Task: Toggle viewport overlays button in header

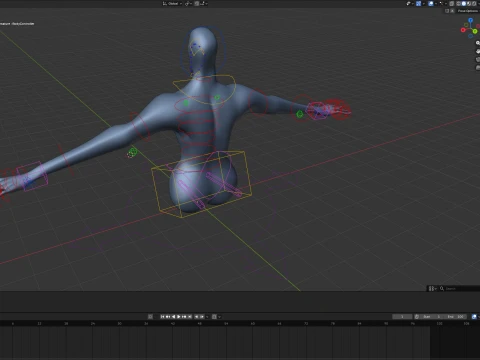Action: [431, 4]
